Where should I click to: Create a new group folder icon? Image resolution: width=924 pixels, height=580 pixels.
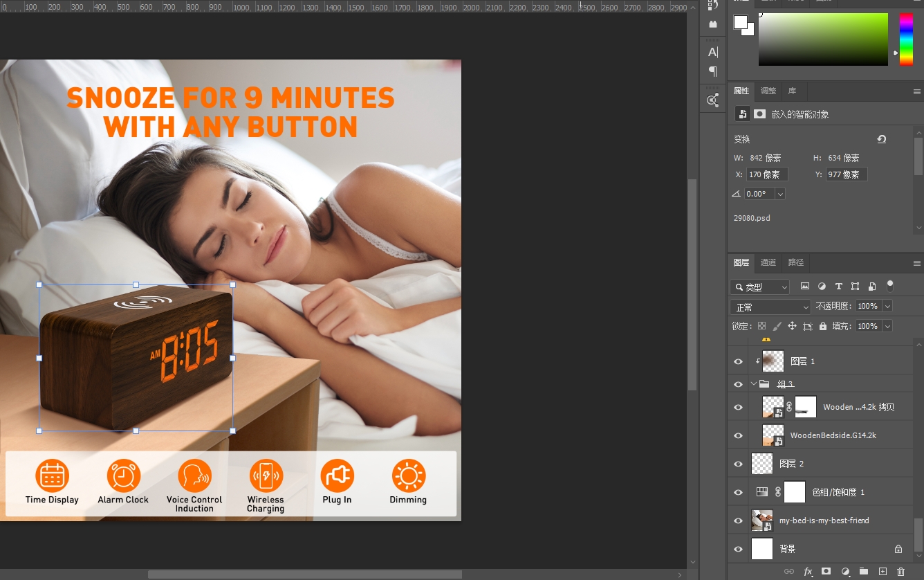pos(864,572)
